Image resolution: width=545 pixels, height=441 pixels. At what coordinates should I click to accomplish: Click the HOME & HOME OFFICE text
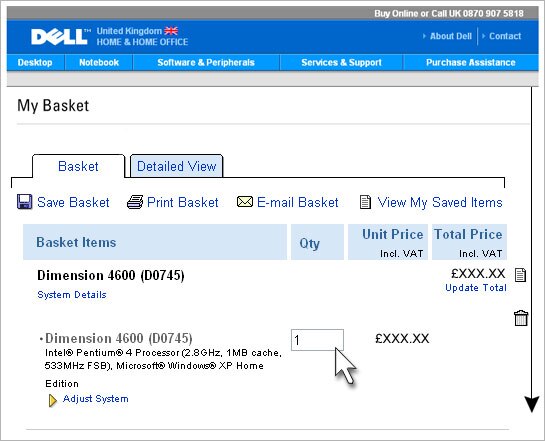(x=142, y=42)
